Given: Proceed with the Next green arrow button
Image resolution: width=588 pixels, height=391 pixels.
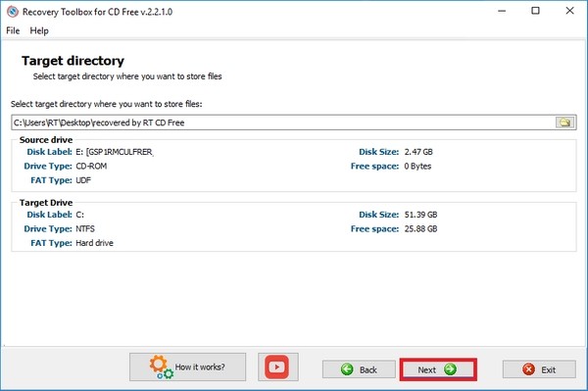Looking at the screenshot, I should pos(438,369).
